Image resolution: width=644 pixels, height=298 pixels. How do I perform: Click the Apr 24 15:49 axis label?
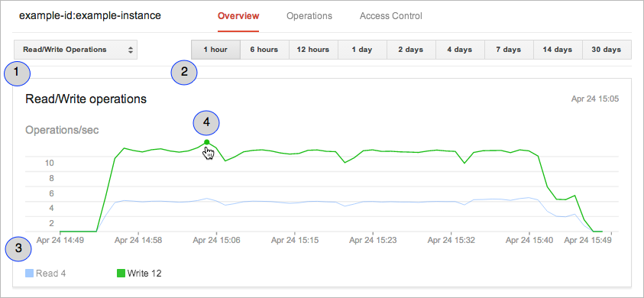click(x=587, y=240)
